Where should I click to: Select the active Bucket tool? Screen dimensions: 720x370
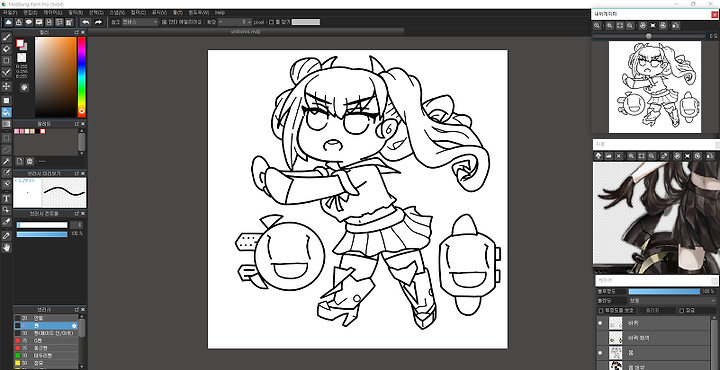pos(6,112)
